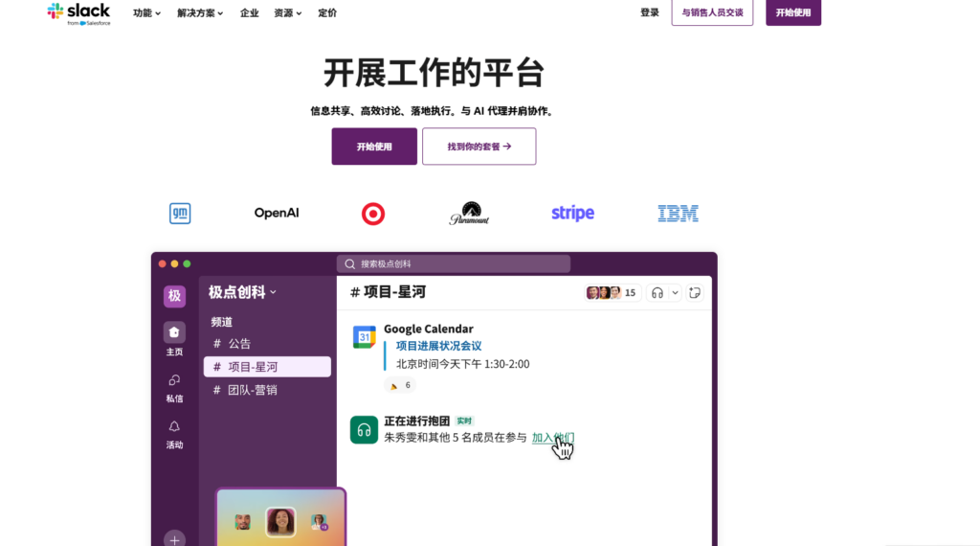Open the 主页 home icon in sidebar
The height and width of the screenshot is (546, 980).
(x=174, y=332)
